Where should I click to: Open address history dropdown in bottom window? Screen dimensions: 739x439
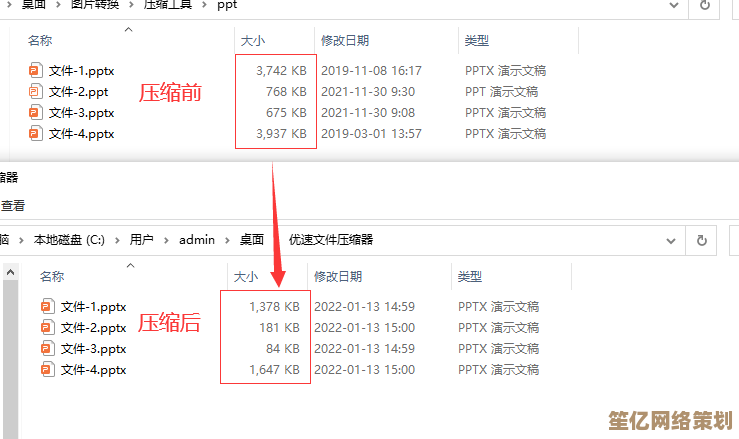pos(671,241)
